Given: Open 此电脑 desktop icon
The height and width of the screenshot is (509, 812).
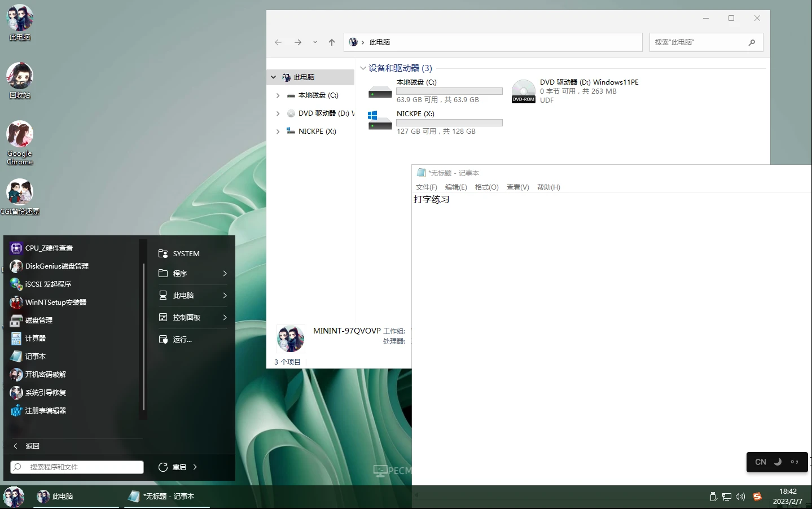Looking at the screenshot, I should click(20, 23).
